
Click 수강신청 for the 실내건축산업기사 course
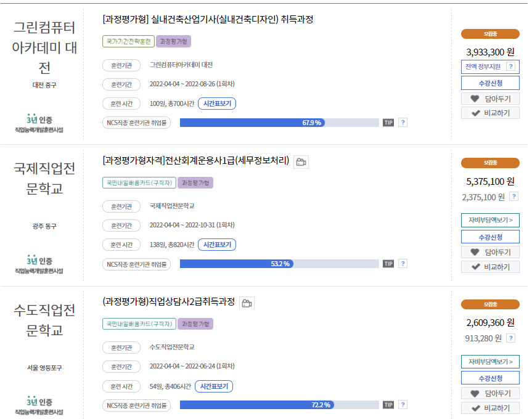pos(490,82)
